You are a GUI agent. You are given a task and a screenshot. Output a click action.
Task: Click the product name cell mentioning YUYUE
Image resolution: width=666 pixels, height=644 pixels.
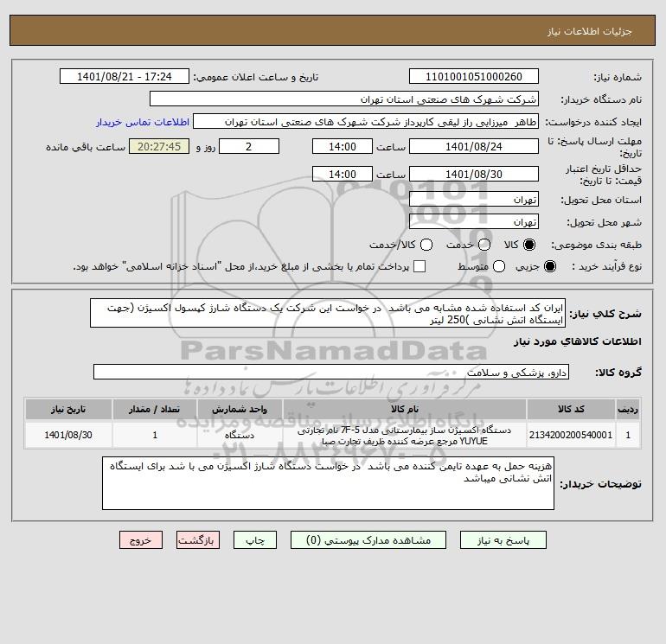(x=405, y=435)
